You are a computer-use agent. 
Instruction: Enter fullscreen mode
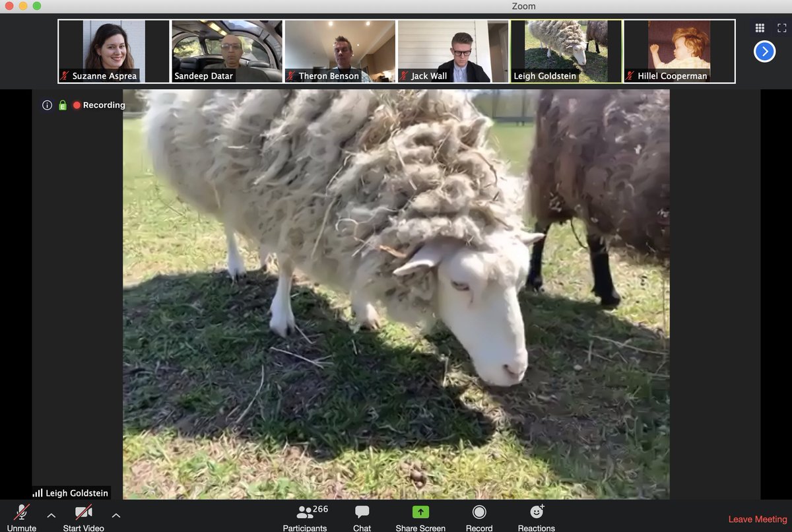point(781,28)
